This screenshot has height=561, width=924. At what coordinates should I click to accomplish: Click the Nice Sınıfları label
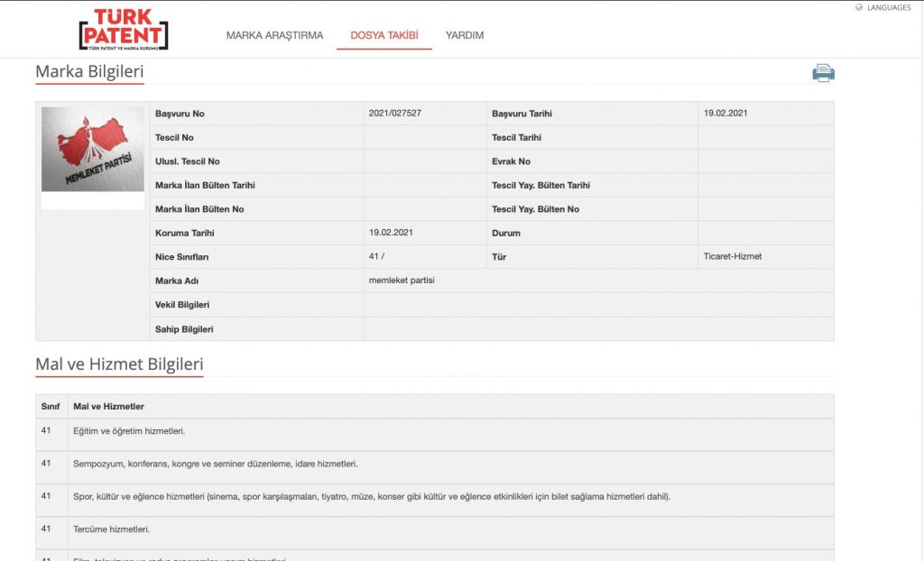181,257
